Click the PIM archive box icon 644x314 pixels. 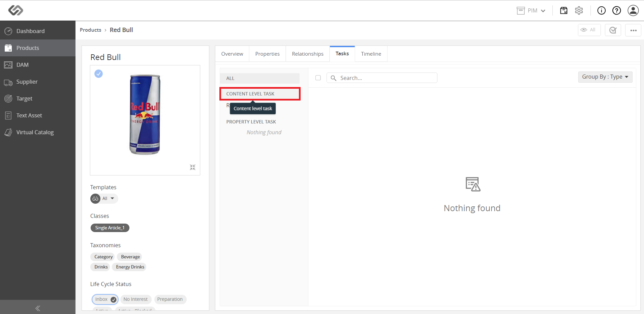[521, 11]
